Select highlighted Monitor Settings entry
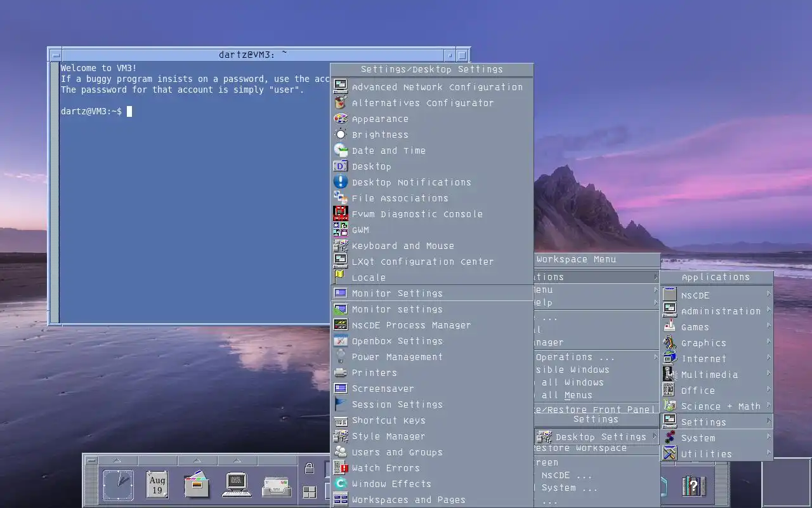This screenshot has width=812, height=508. 431,293
